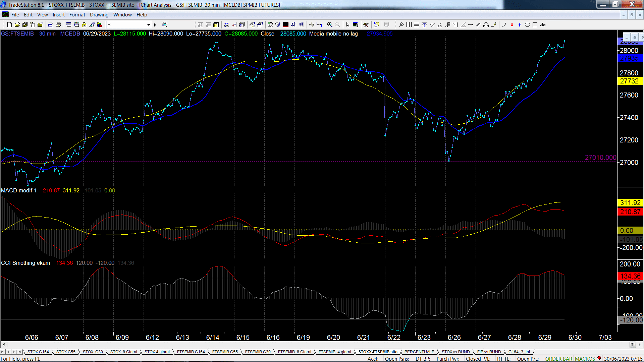Switch to the STOX vs BUND tab

pos(455,352)
